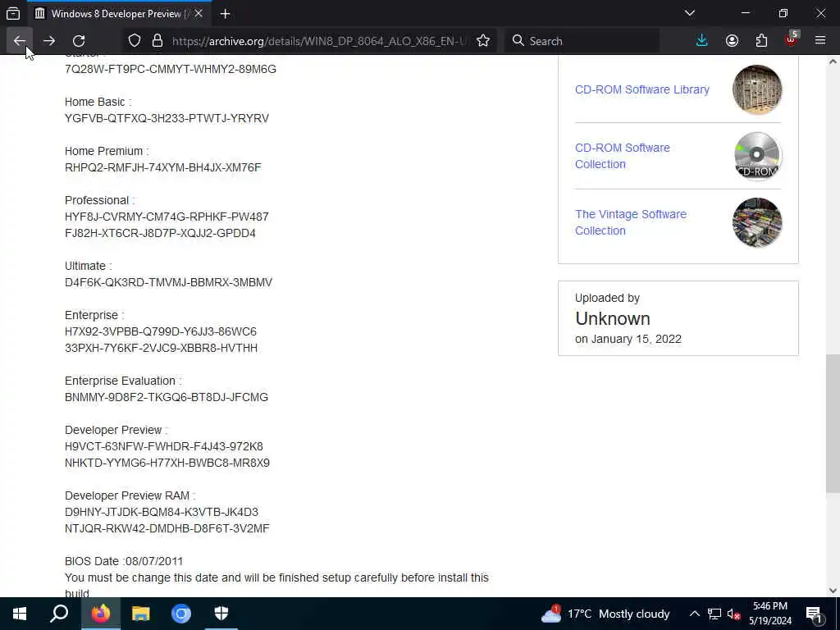Click the BIOS Date 08/07/2011 text

124,561
